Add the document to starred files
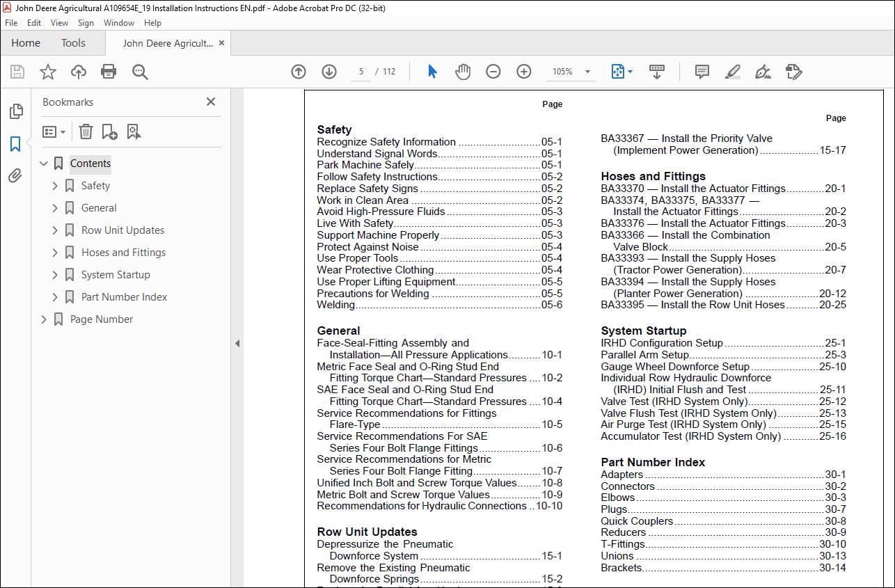 (48, 72)
